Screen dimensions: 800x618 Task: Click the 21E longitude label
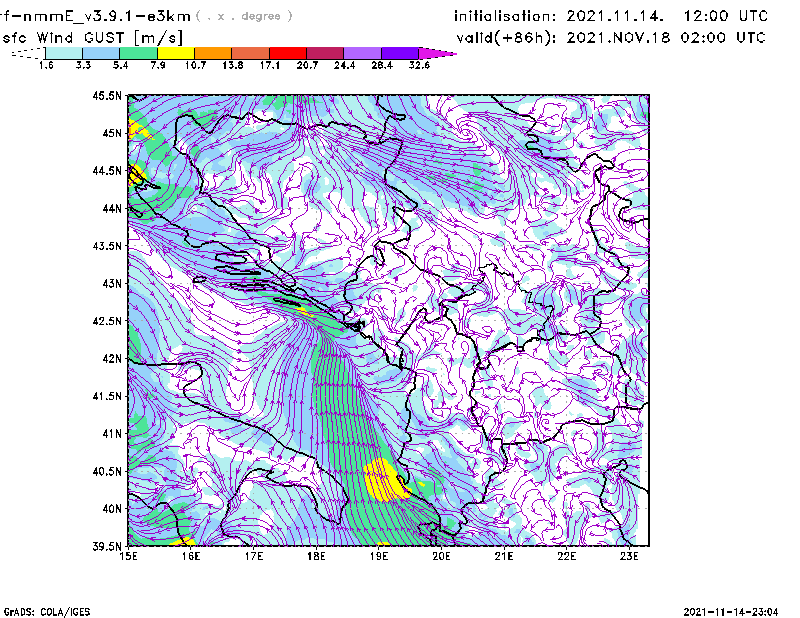[x=504, y=556]
